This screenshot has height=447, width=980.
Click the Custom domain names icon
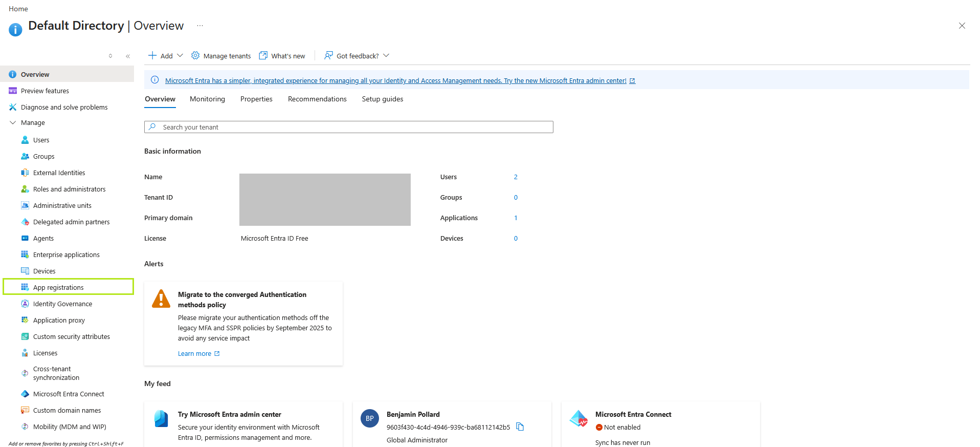tap(25, 410)
